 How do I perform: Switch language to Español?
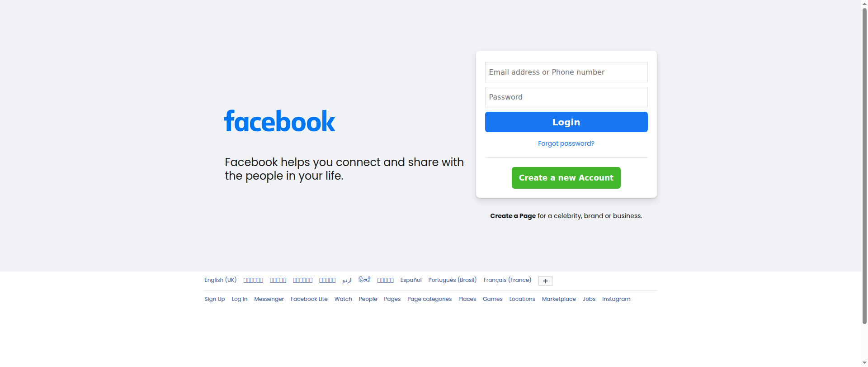pos(410,280)
